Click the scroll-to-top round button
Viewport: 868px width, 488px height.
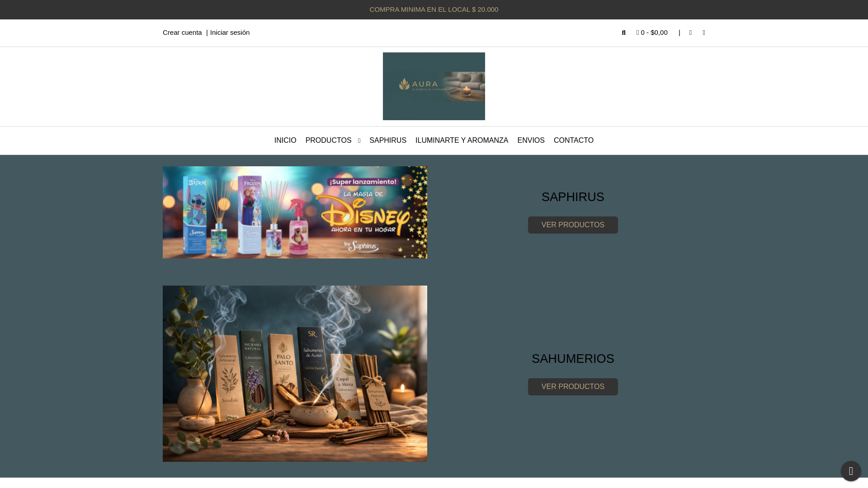coord(851,471)
